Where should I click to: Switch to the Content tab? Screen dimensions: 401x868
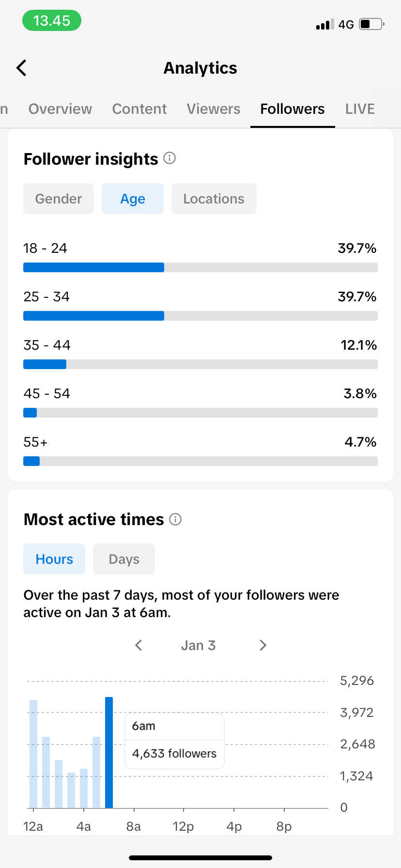tap(139, 109)
